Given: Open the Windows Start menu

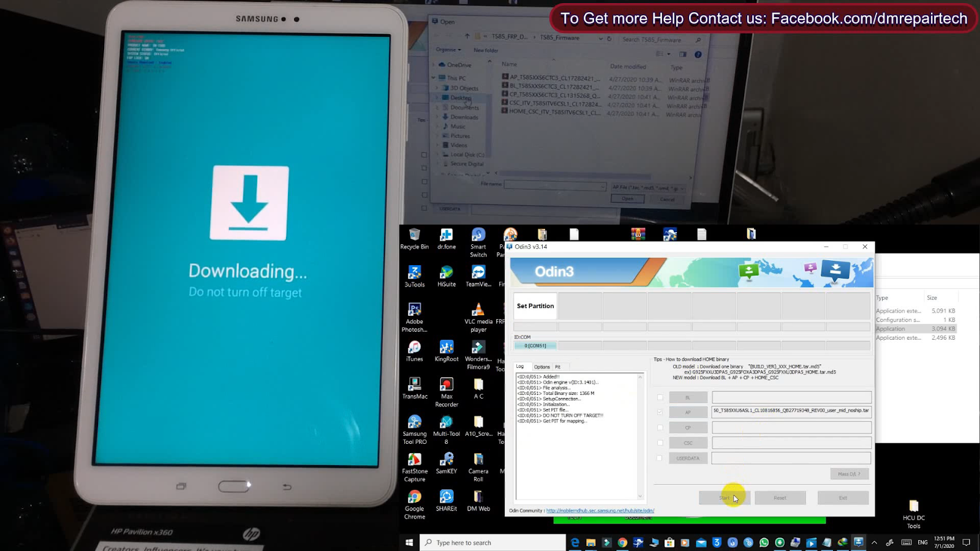Looking at the screenshot, I should [409, 542].
